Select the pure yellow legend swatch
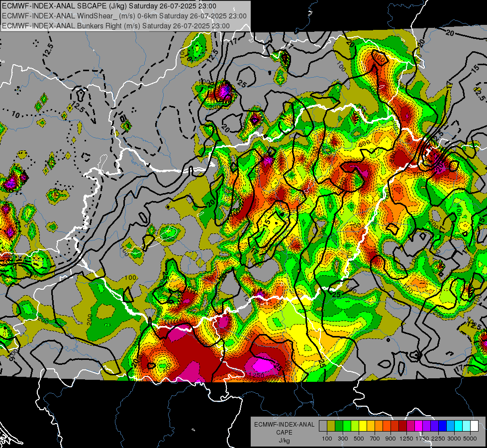Viewport: 487px width, 448px height. coord(363,426)
